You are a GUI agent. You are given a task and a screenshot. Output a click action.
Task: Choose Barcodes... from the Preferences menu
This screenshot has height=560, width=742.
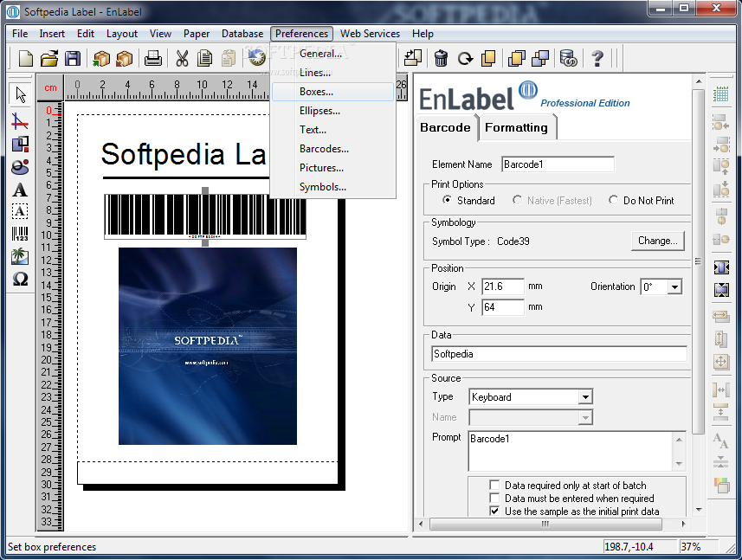pyautogui.click(x=332, y=149)
